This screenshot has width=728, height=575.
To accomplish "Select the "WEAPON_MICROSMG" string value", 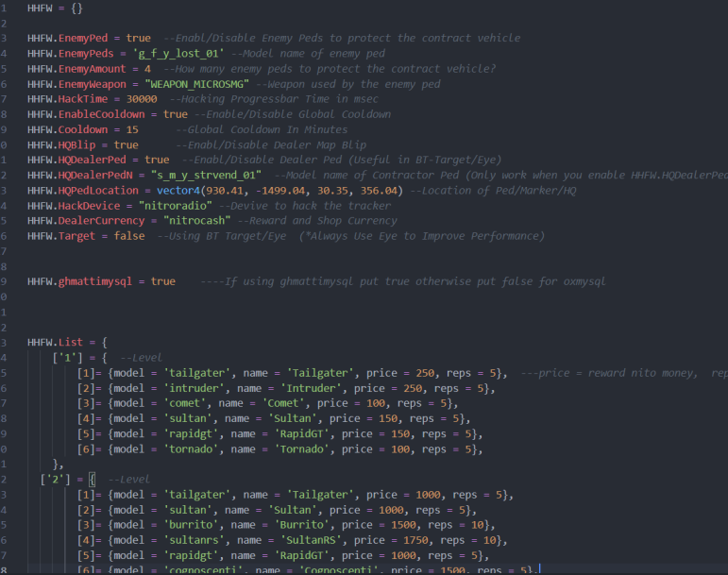I will [x=196, y=84].
